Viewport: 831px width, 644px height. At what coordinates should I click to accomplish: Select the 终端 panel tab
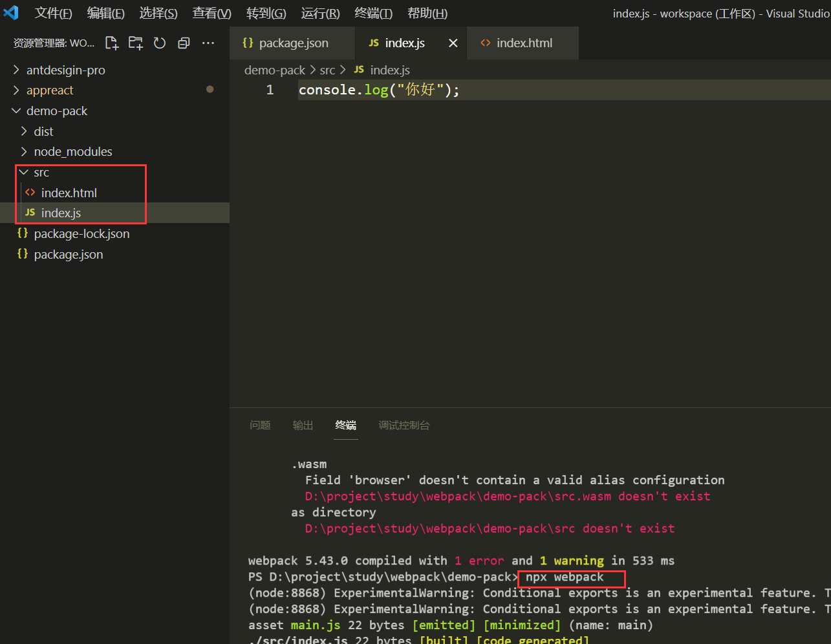coord(346,425)
